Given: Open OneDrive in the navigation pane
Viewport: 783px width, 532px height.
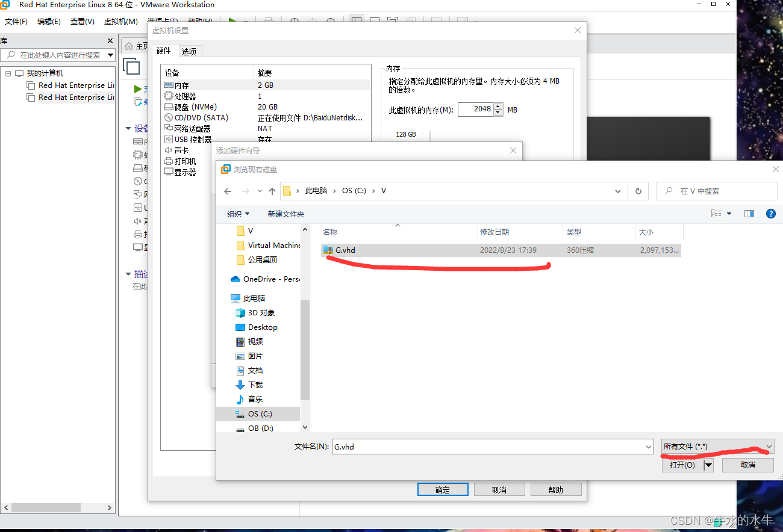Looking at the screenshot, I should pyautogui.click(x=265, y=279).
